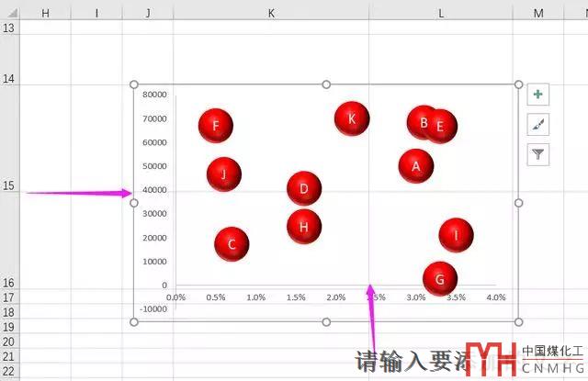Select the 60000 vertical axis label
588x381 pixels.
(154, 142)
